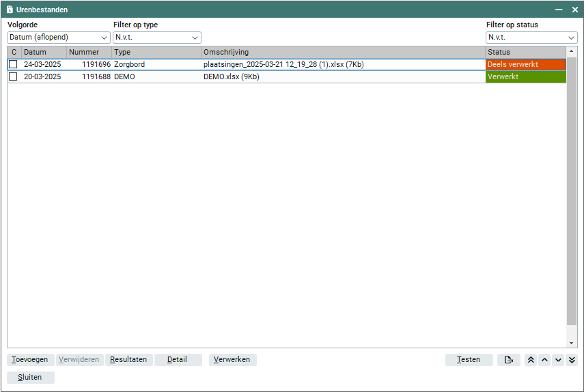The width and height of the screenshot is (584, 392).
Task: Move down one row with down arrow
Action: [558, 360]
